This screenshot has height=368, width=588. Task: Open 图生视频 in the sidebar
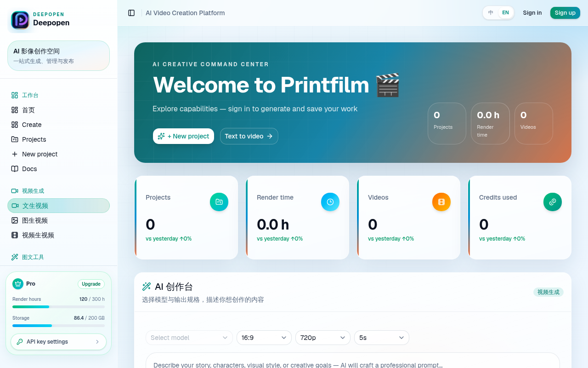[x=58, y=220]
